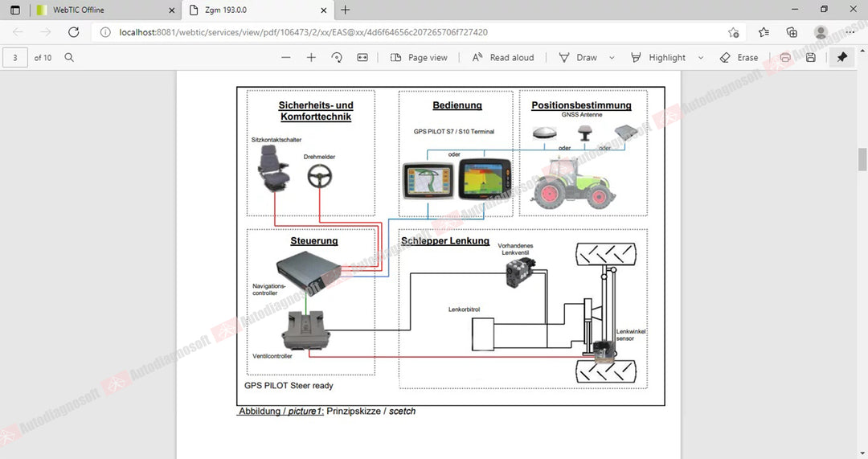Go forward to next page

45,32
